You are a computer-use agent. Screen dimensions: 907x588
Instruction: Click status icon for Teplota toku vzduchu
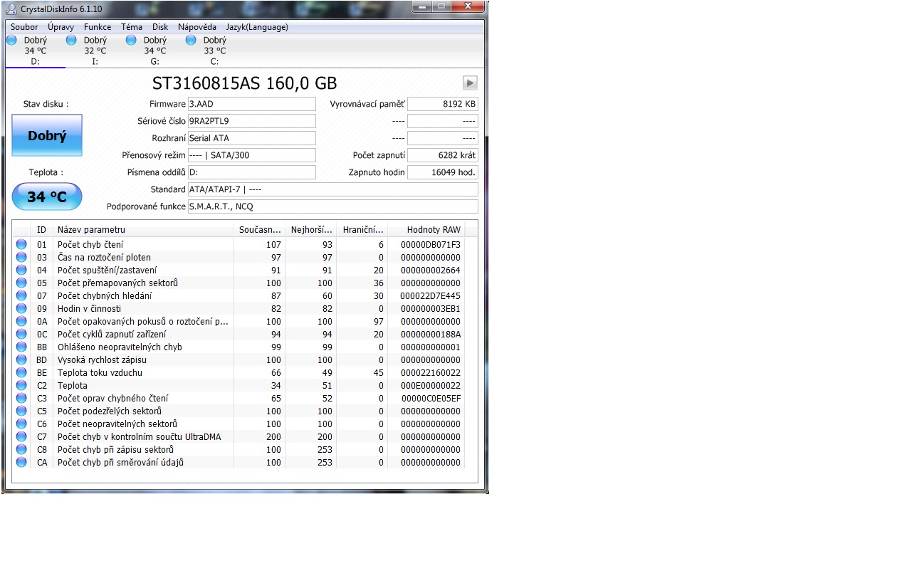[x=21, y=372]
